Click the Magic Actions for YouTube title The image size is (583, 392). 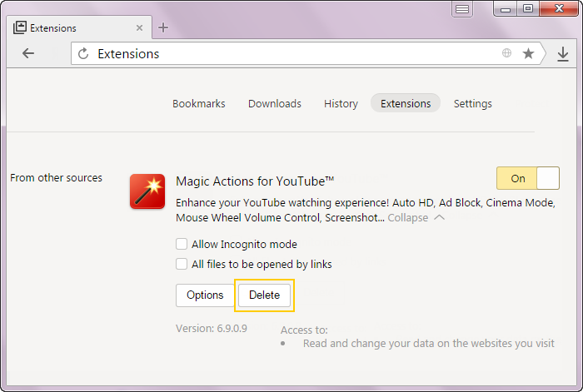coord(255,181)
